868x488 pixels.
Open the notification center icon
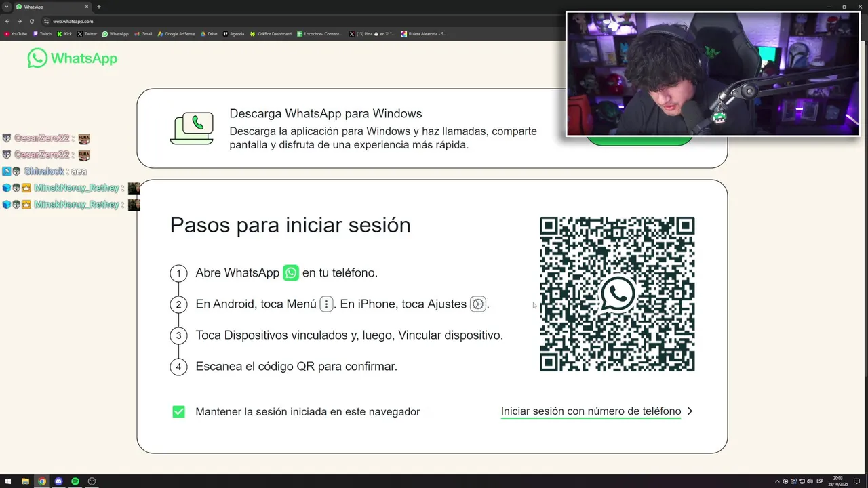coord(856,481)
